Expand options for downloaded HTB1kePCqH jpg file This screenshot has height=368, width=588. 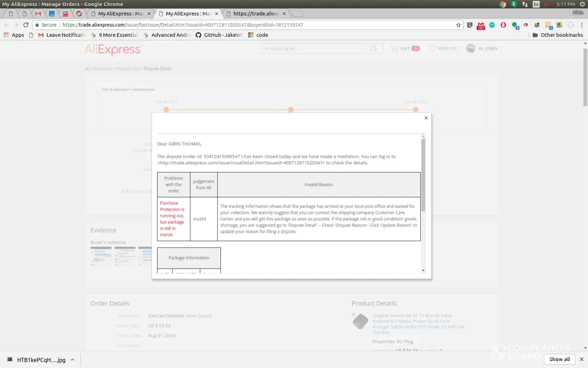pyautogui.click(x=72, y=360)
